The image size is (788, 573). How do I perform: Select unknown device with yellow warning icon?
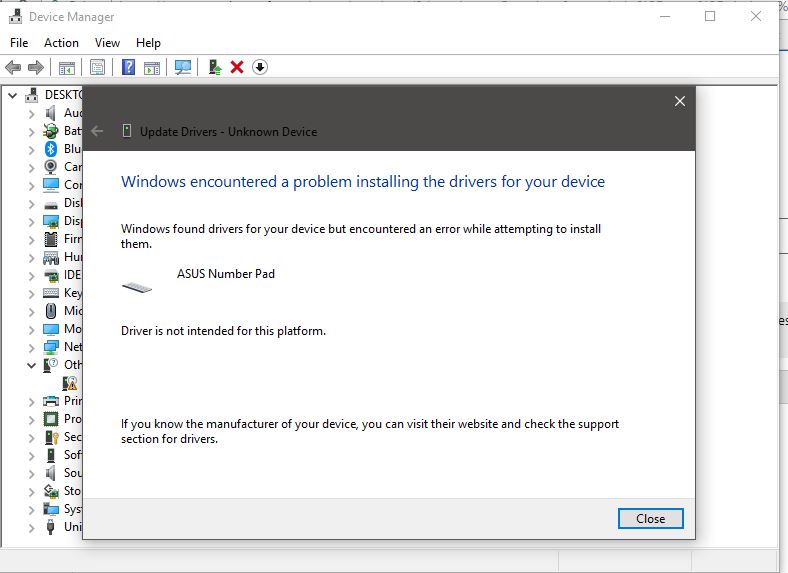point(70,384)
